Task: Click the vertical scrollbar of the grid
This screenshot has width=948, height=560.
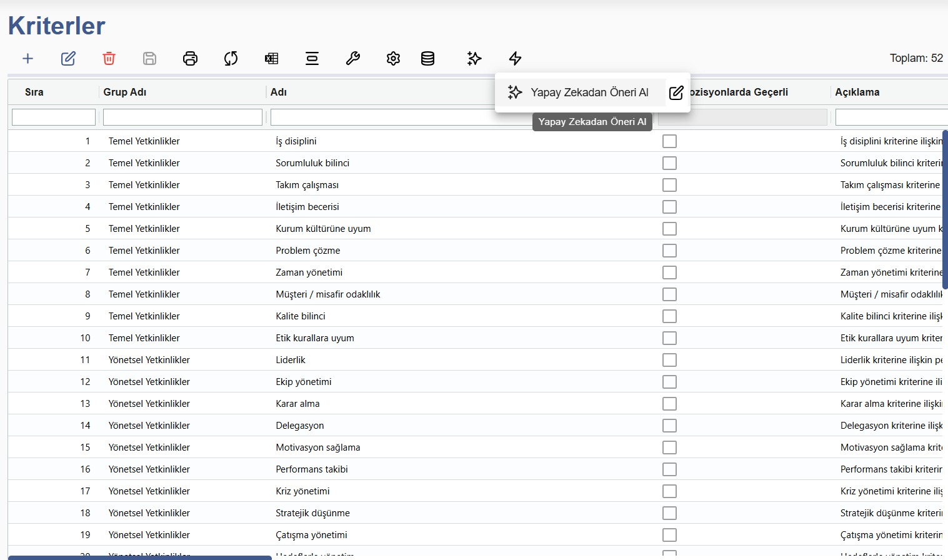Action: (x=945, y=209)
